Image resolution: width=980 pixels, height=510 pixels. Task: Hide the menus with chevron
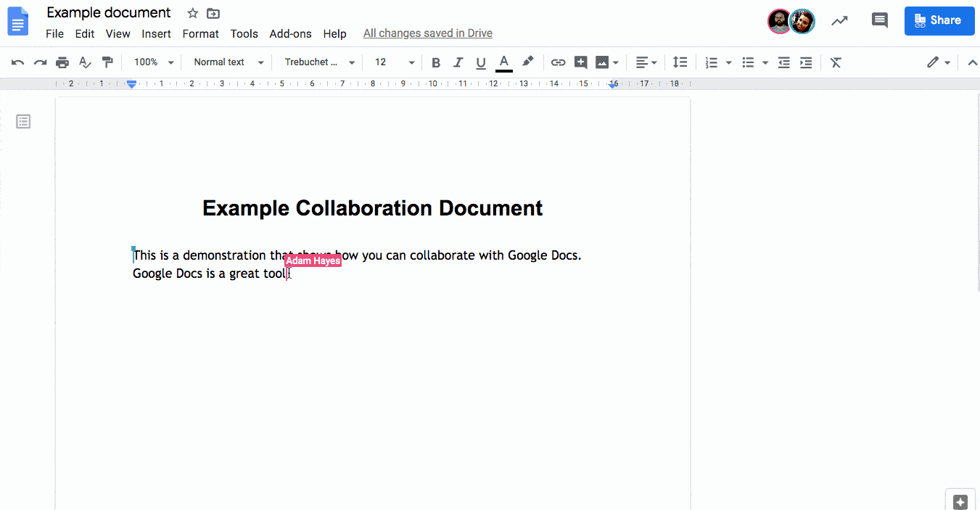click(972, 62)
